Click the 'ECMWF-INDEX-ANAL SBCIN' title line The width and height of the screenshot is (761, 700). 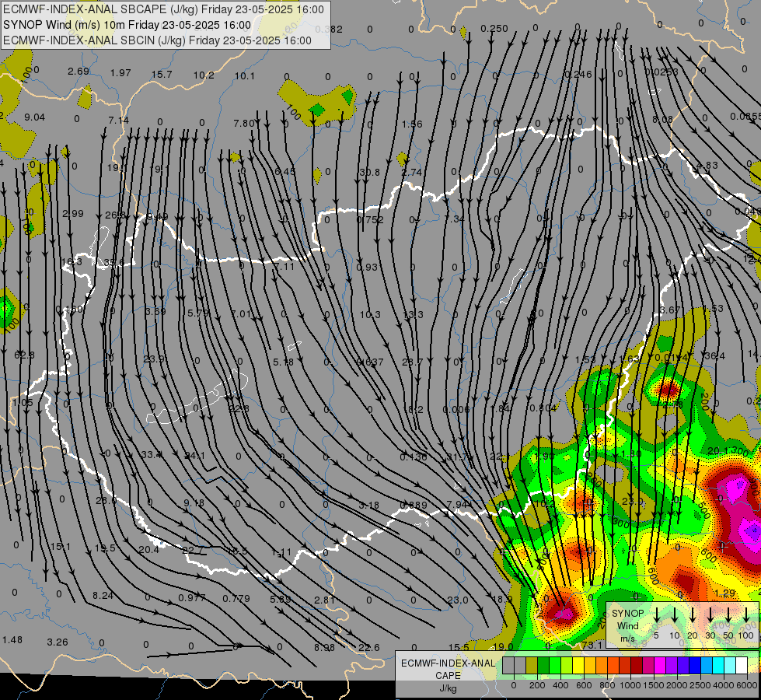click(157, 40)
